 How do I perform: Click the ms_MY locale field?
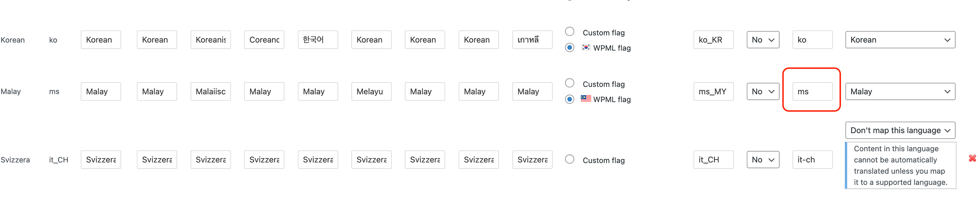point(713,92)
